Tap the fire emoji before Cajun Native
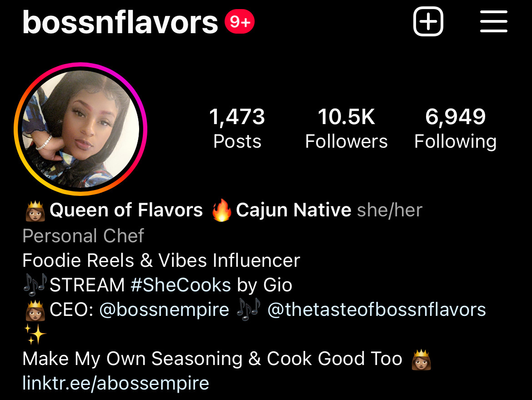This screenshot has height=400, width=532. click(x=221, y=210)
